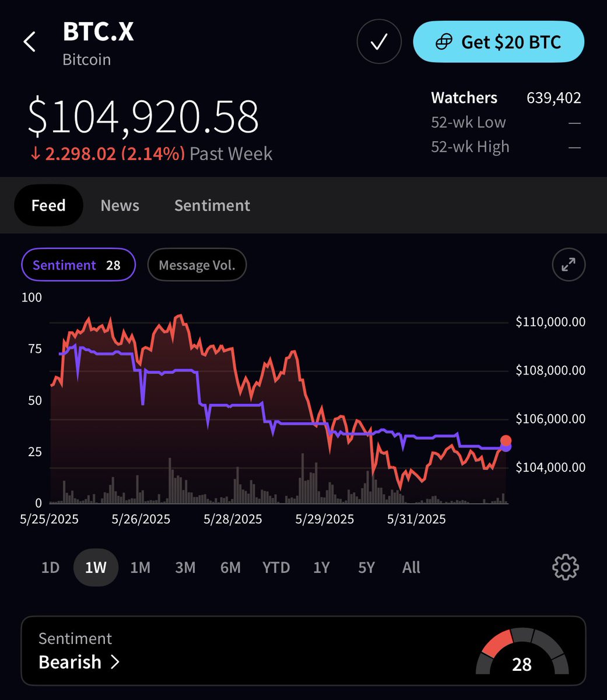This screenshot has width=607, height=700.
Task: Click the Watchers count 639,402
Action: 554,97
